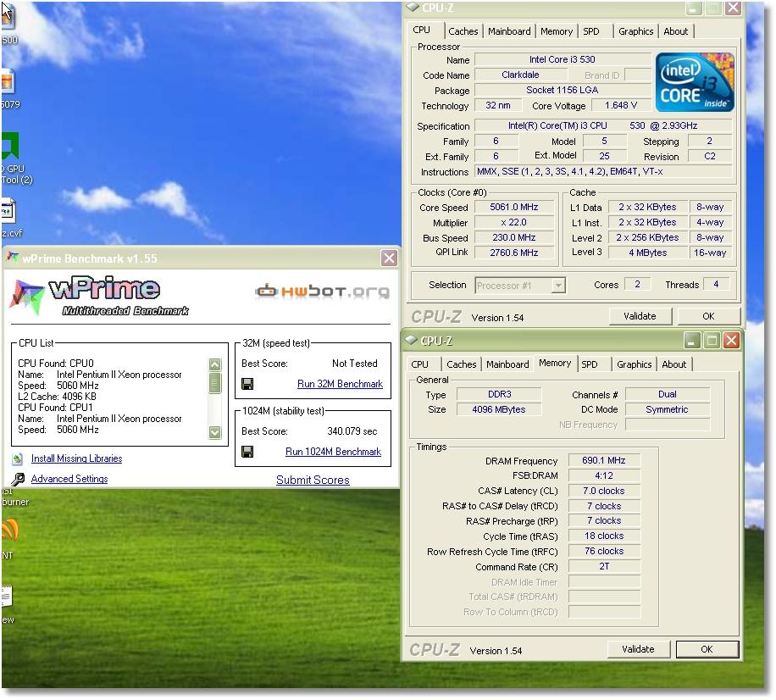Click down arrow in CPU List scrollbar

click(x=215, y=432)
